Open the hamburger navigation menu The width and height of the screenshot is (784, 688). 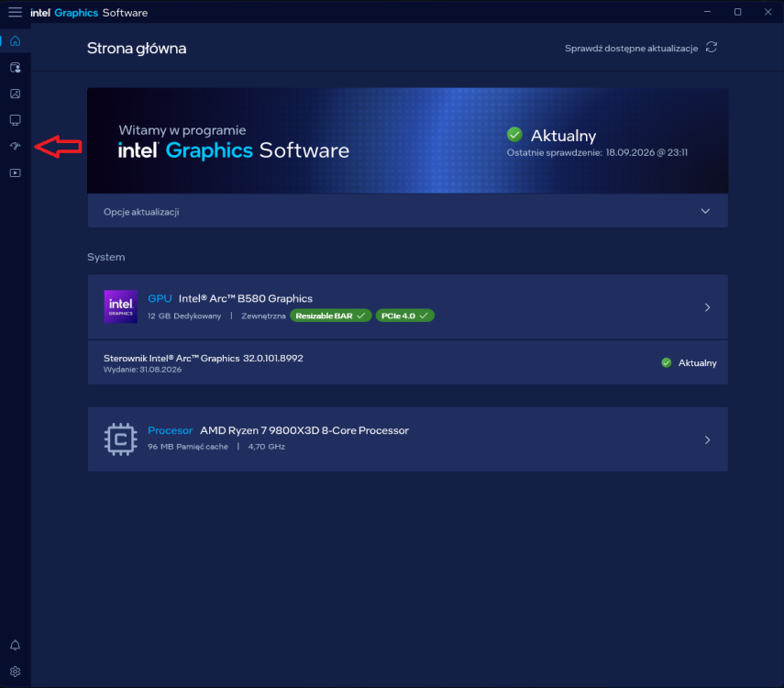click(x=15, y=12)
